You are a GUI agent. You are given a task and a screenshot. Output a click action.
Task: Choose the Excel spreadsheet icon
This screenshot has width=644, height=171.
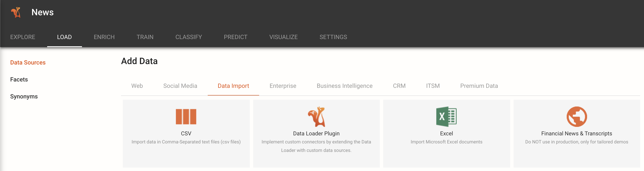point(446,116)
